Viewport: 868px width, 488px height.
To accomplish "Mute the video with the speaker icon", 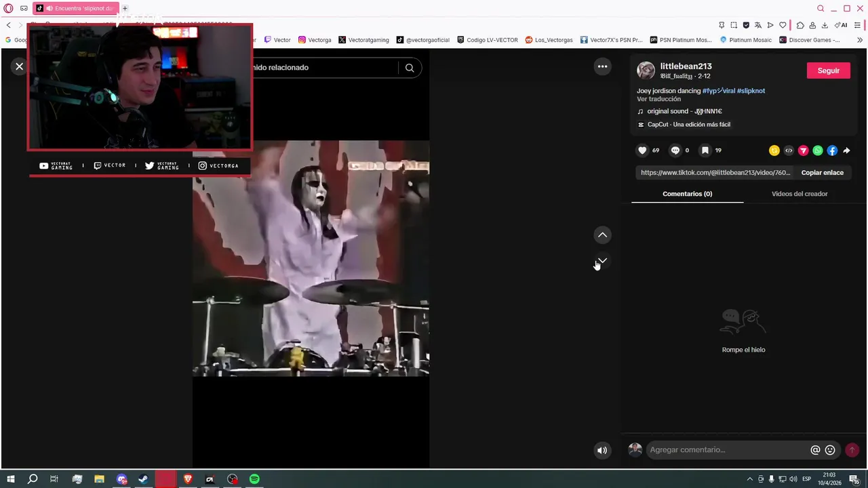I will coord(602,450).
